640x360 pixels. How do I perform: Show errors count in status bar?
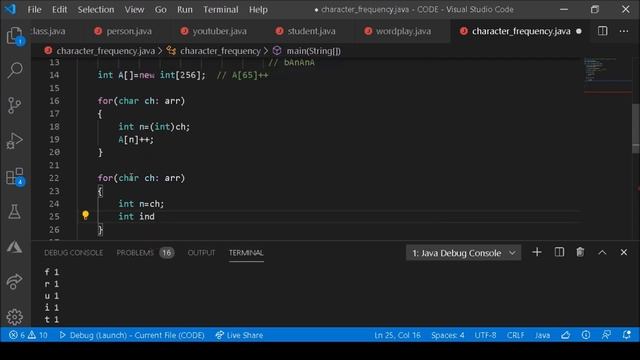pos(17,335)
